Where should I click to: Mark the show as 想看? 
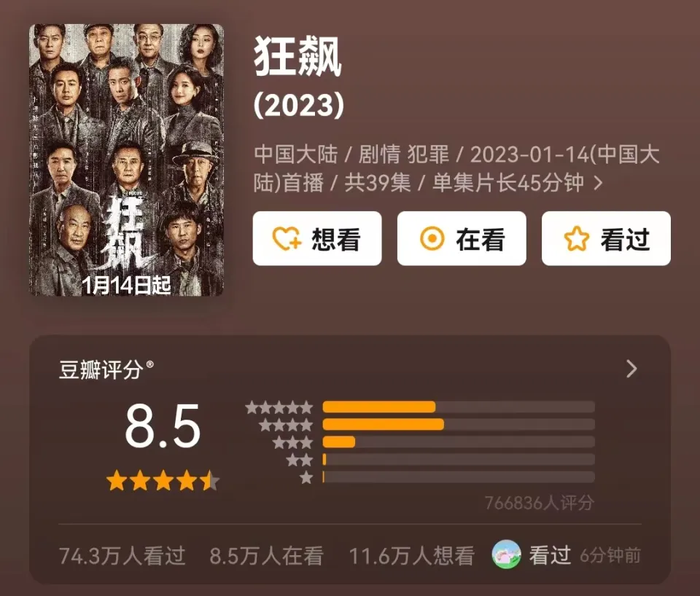click(317, 239)
